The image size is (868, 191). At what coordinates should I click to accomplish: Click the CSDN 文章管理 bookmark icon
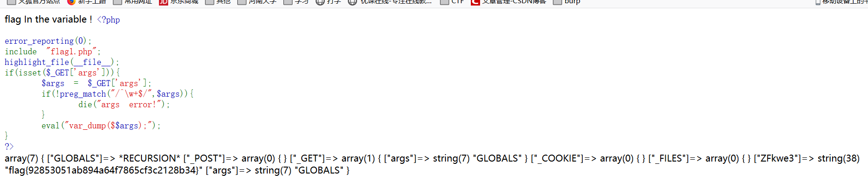pyautogui.click(x=475, y=2)
